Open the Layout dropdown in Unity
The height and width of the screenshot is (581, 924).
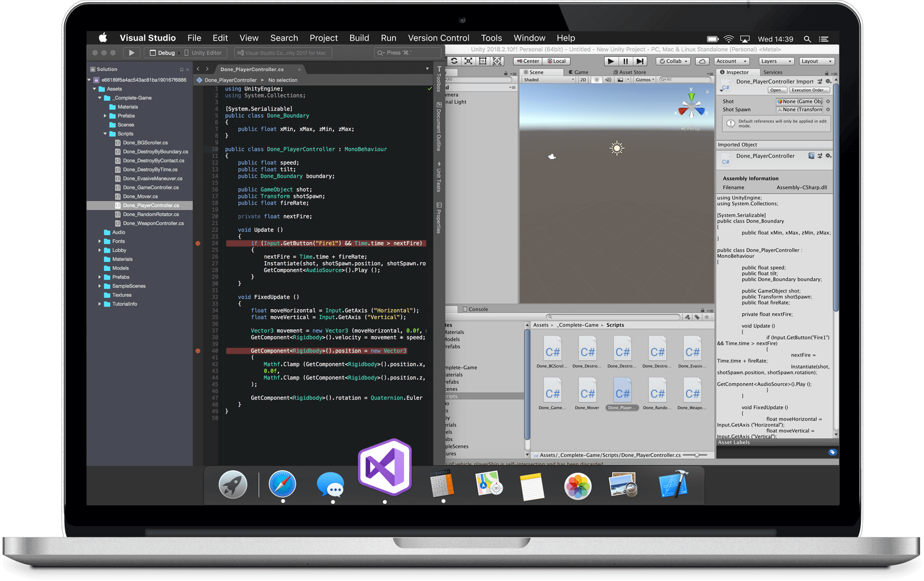pos(817,61)
